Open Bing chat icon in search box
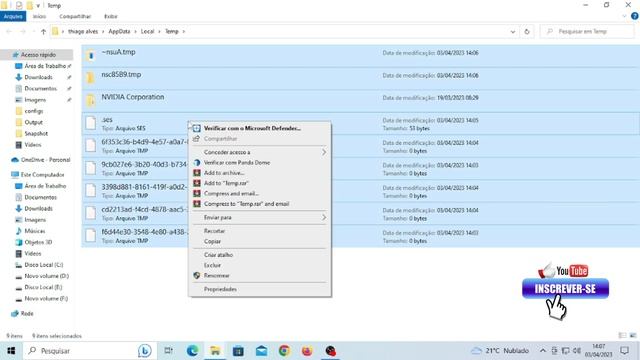This screenshot has height=360, width=640. [x=144, y=351]
